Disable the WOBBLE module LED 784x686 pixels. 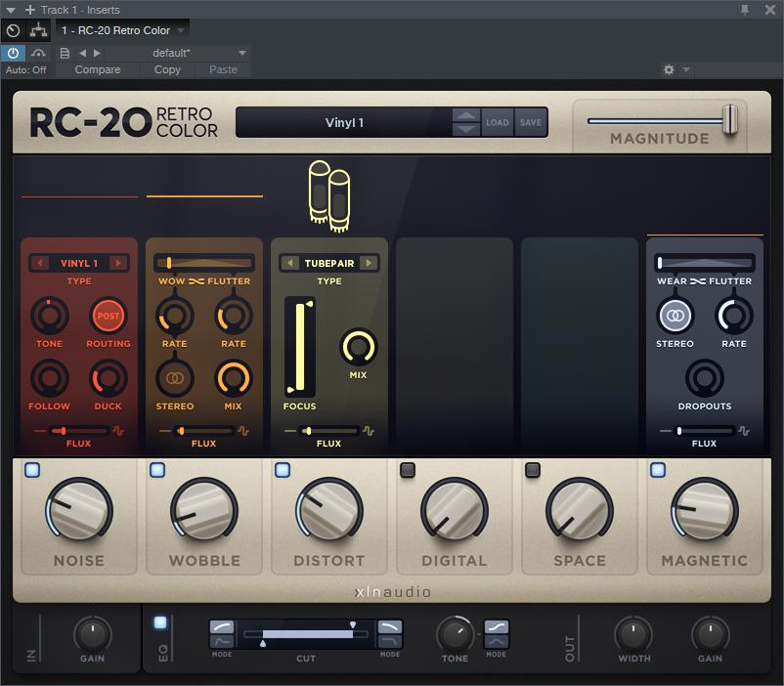coord(157,469)
